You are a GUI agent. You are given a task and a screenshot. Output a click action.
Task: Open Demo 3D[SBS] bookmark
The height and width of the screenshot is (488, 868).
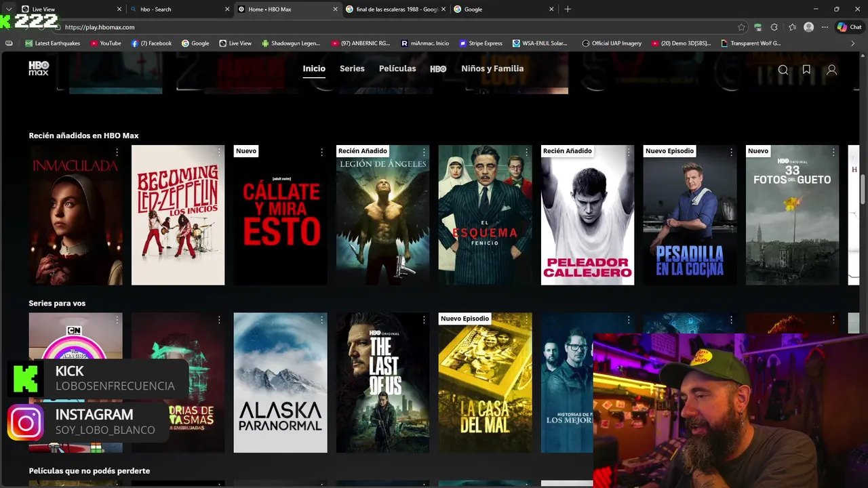681,43
